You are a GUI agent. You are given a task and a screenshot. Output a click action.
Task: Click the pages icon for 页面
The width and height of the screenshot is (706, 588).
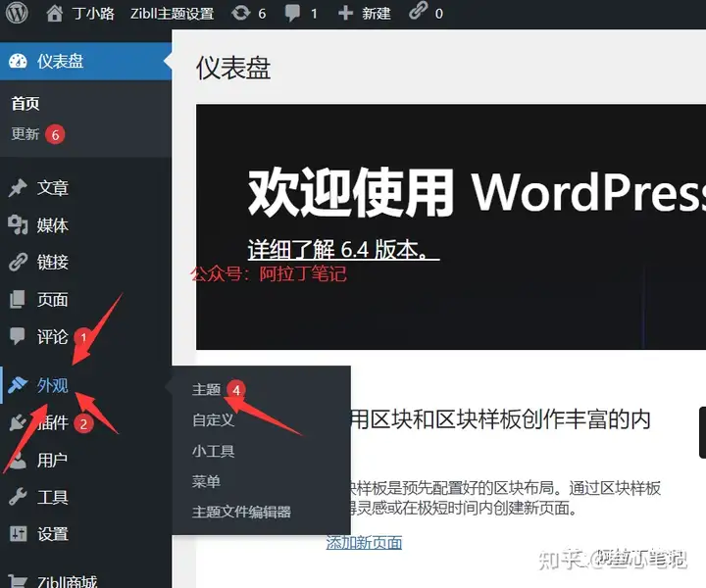click(18, 299)
